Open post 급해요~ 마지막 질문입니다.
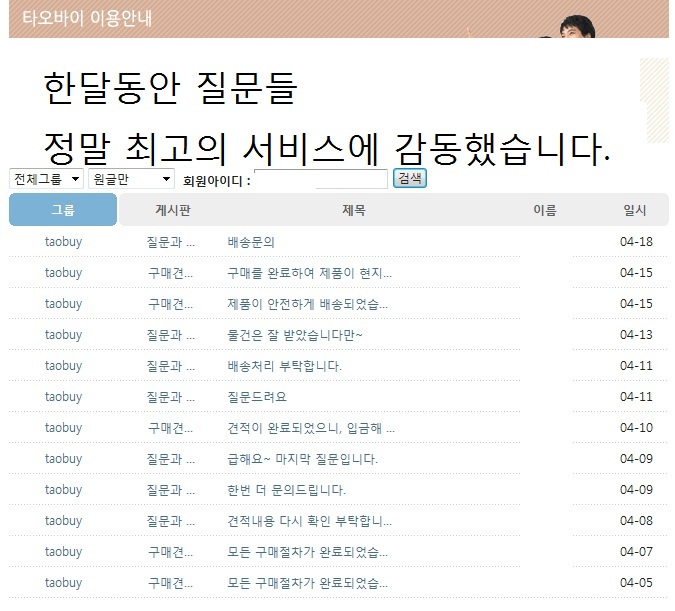 (x=302, y=459)
